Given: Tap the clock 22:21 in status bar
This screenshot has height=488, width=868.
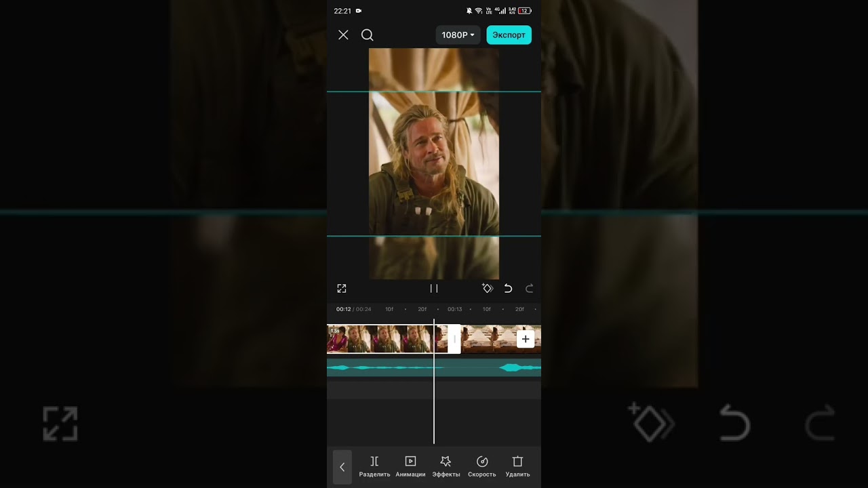Looking at the screenshot, I should tap(342, 11).
